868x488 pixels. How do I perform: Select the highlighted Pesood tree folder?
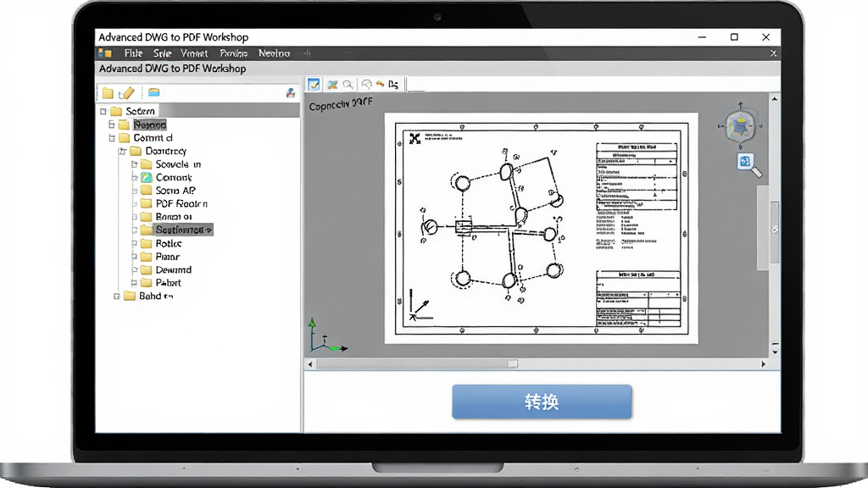(149, 125)
